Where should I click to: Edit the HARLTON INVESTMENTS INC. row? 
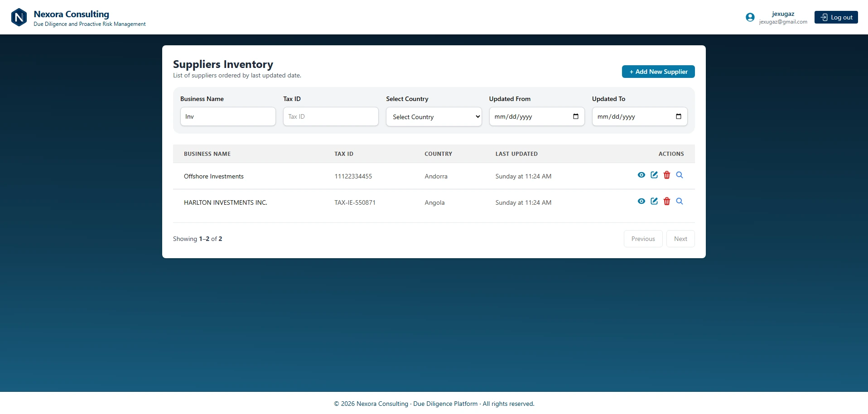coord(654,201)
